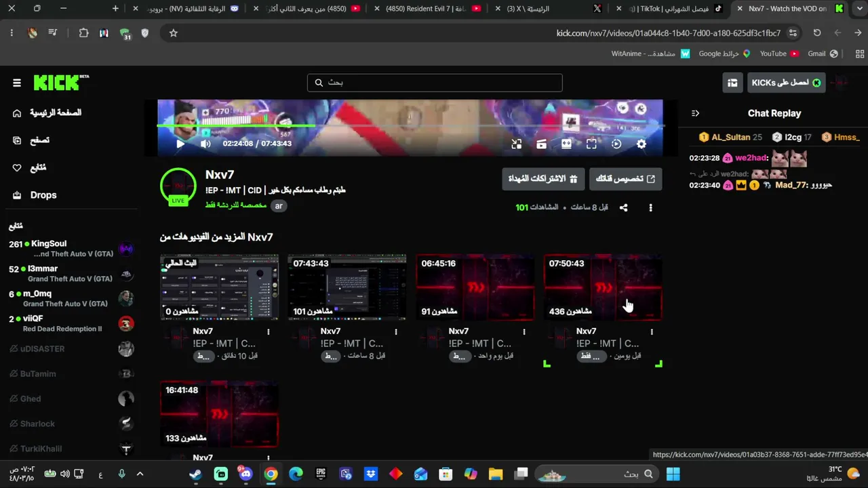Open the WitAnime bookmark
The width and height of the screenshot is (868, 488).
650,54
